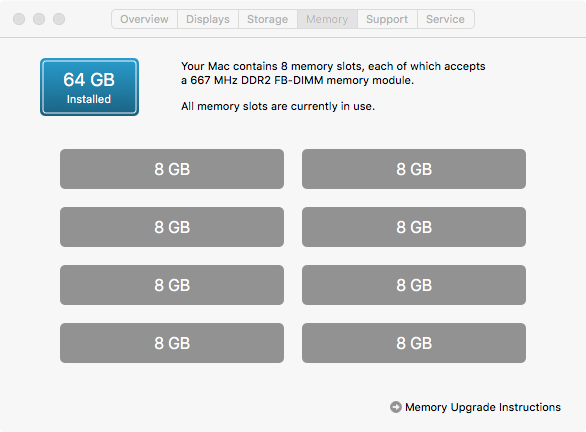Minimize the window with the second title button
Viewport: 586px width, 432px height.
pos(39,19)
